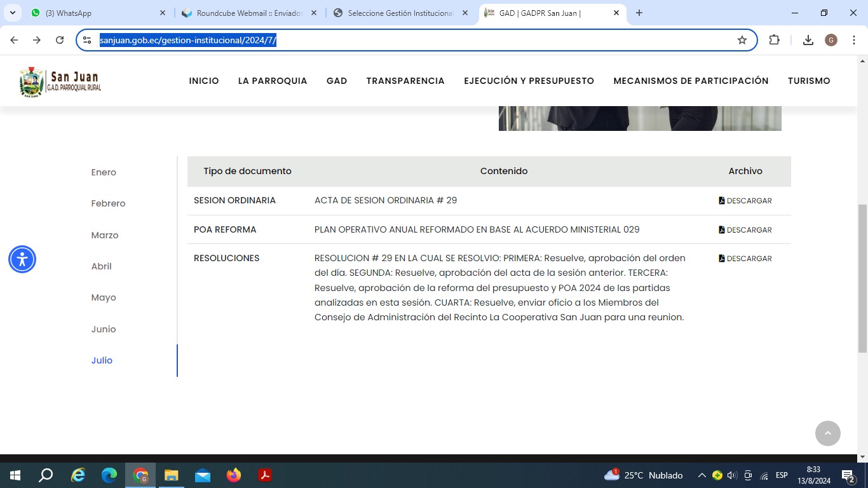Screen dimensions: 868x488
Task: Select the Junio month tab
Action: pyautogui.click(x=104, y=329)
